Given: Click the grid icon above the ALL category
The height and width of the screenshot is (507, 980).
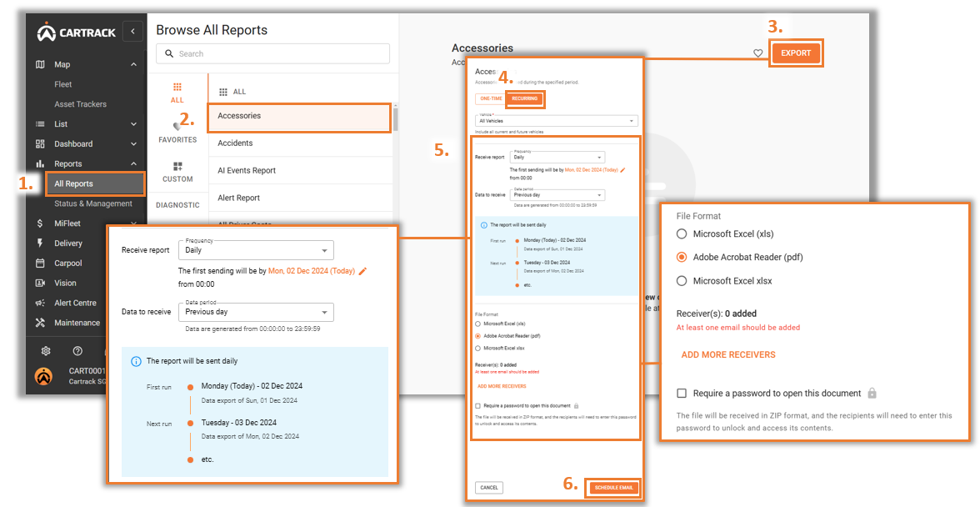Looking at the screenshot, I should point(177,87).
